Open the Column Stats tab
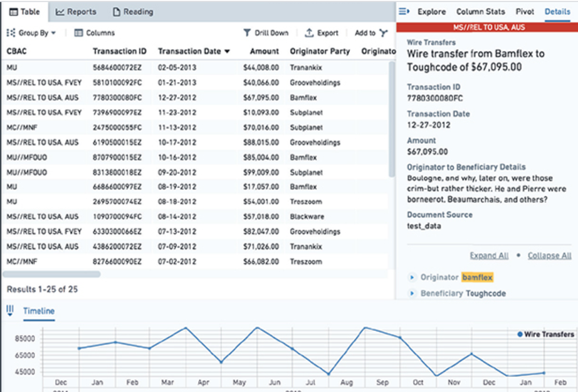578x392 pixels. tap(481, 11)
